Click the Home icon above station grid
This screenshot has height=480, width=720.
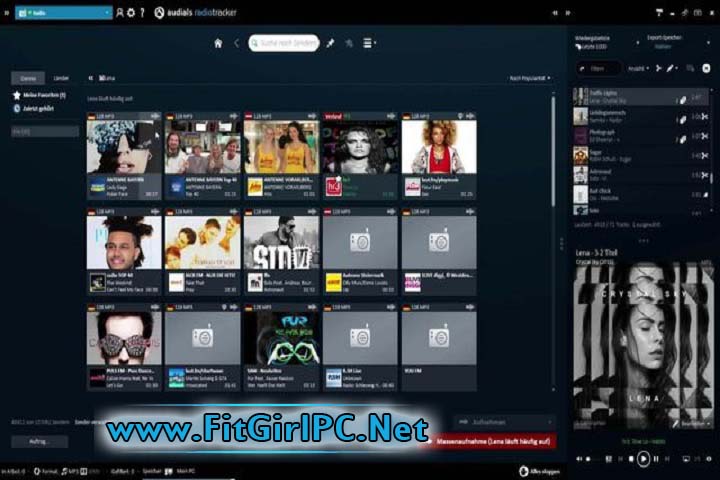218,43
